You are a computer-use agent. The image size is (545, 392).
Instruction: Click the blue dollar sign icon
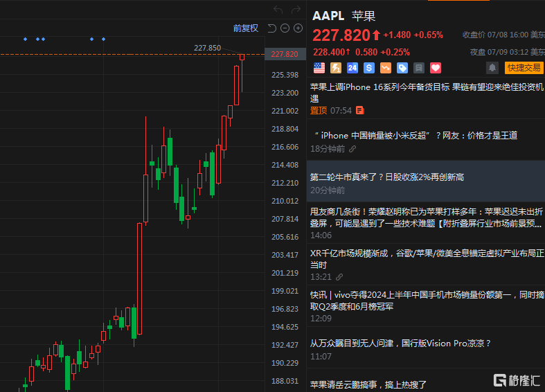(369, 68)
